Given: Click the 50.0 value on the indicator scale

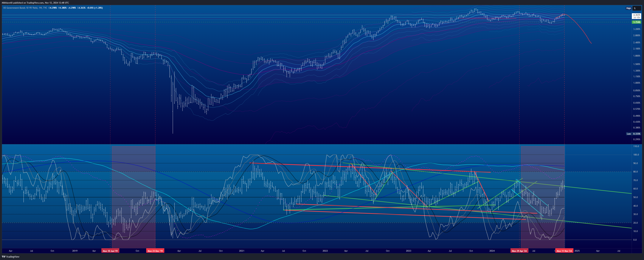Looking at the screenshot, I should [635, 197].
